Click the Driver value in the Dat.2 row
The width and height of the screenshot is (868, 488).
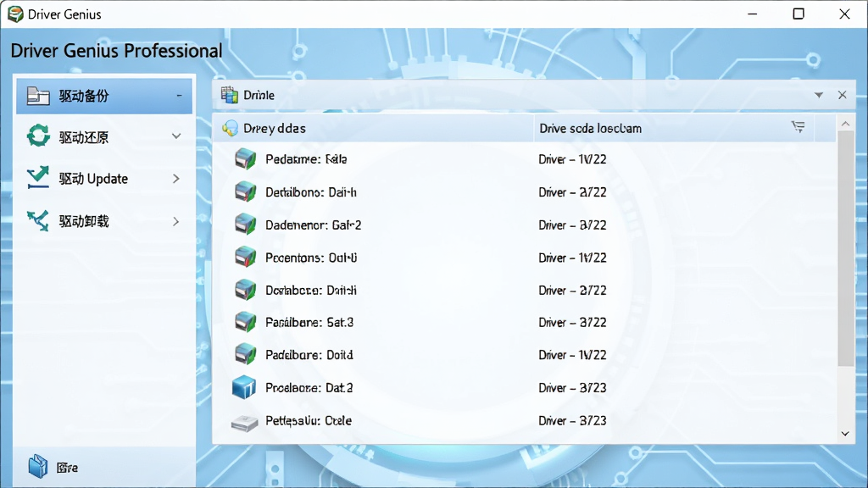[572, 387]
